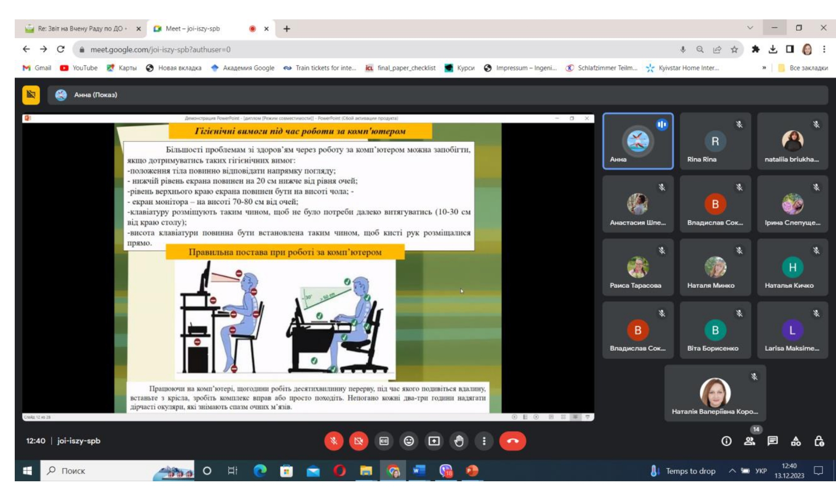This screenshot has width=836, height=504.
Task: Open a new browser tab
Action: 287,29
